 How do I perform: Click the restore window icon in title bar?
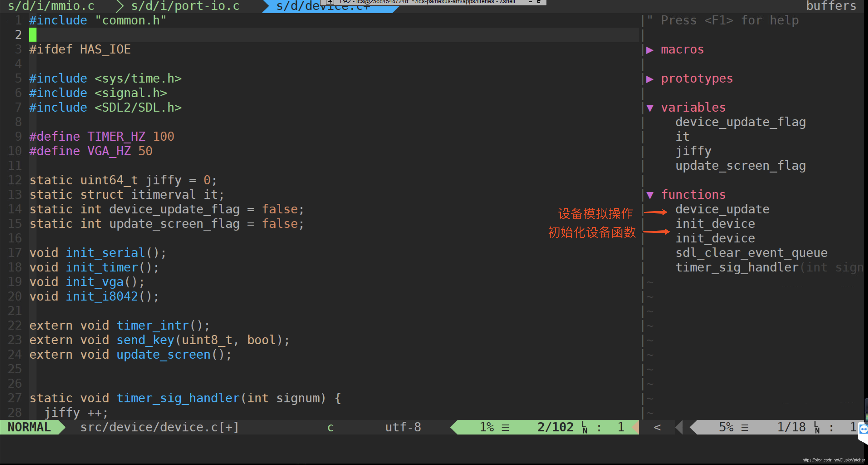(539, 2)
